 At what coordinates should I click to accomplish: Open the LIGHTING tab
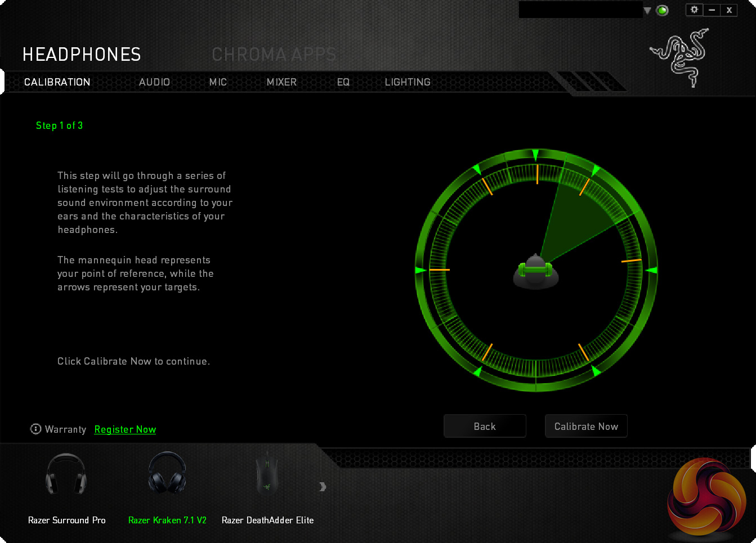click(408, 82)
